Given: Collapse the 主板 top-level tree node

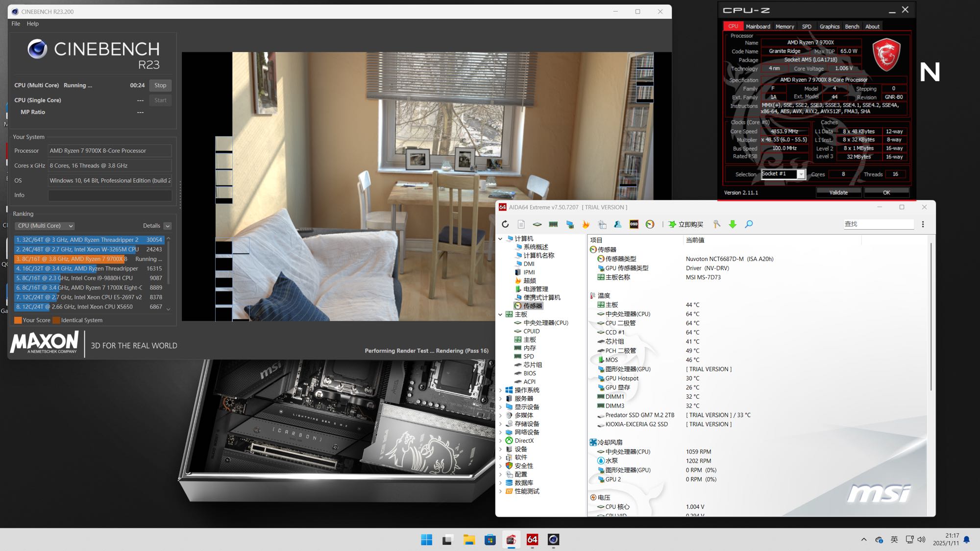Looking at the screenshot, I should 500,314.
